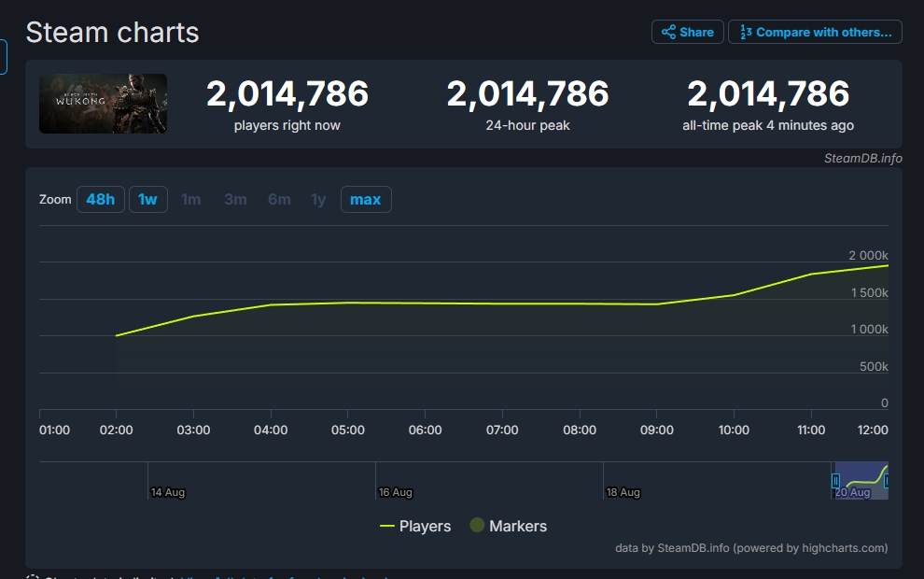The width and height of the screenshot is (924, 579).
Task: Pick the 6m zoom range
Action: click(279, 200)
